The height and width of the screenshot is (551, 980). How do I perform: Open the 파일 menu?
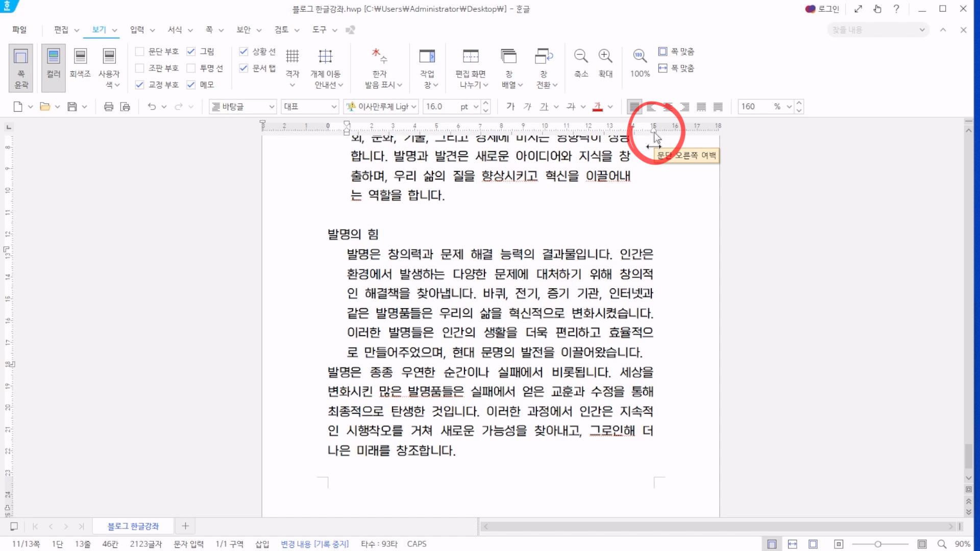(19, 30)
